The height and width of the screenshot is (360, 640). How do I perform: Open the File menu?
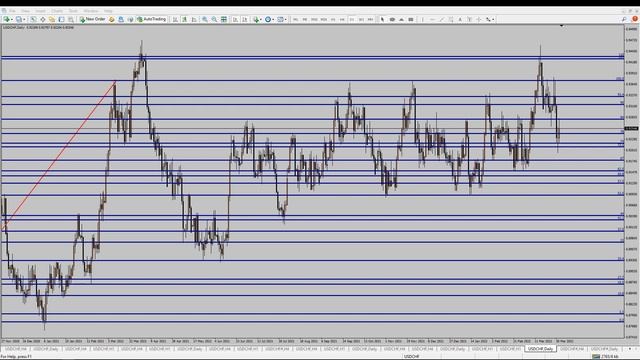(x=12, y=11)
